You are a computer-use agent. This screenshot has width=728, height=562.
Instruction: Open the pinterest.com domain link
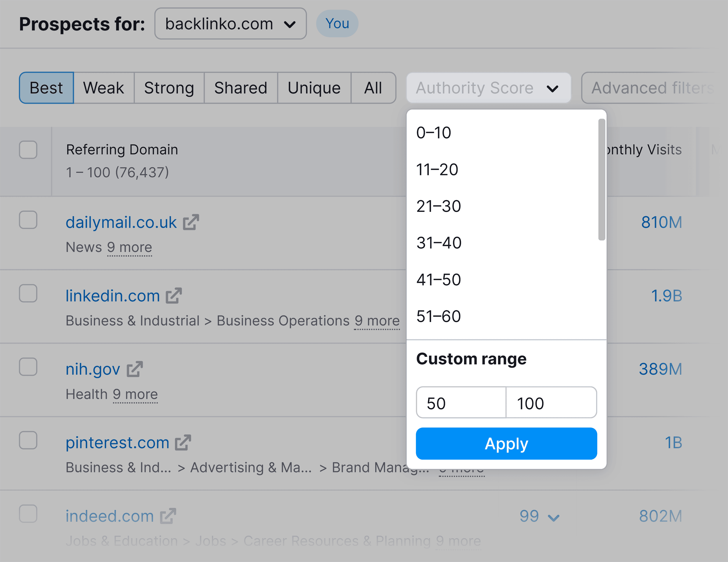(x=117, y=443)
